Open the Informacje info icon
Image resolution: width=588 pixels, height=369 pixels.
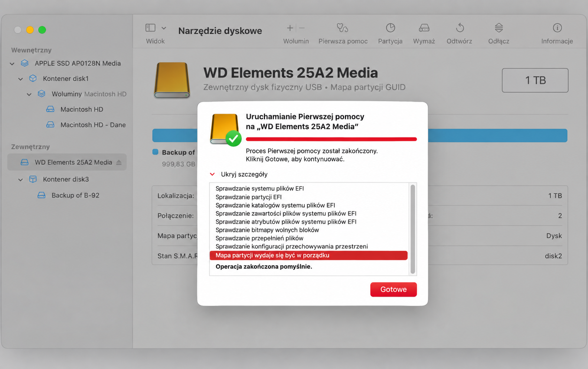tap(557, 28)
